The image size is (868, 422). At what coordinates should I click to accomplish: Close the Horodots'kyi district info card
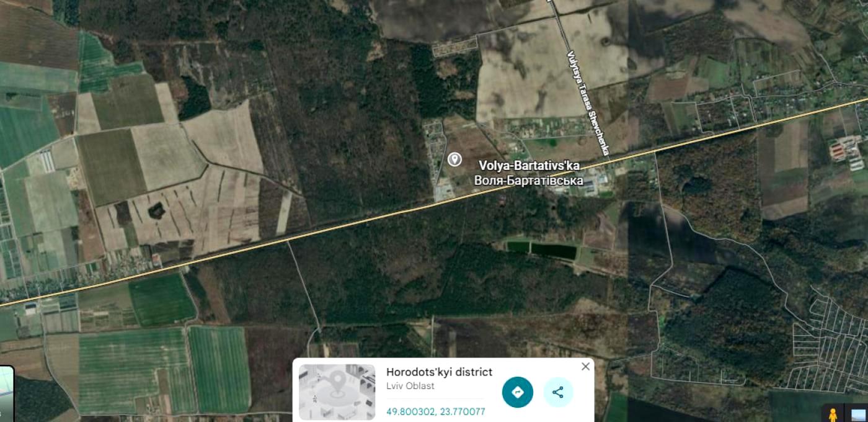click(585, 367)
